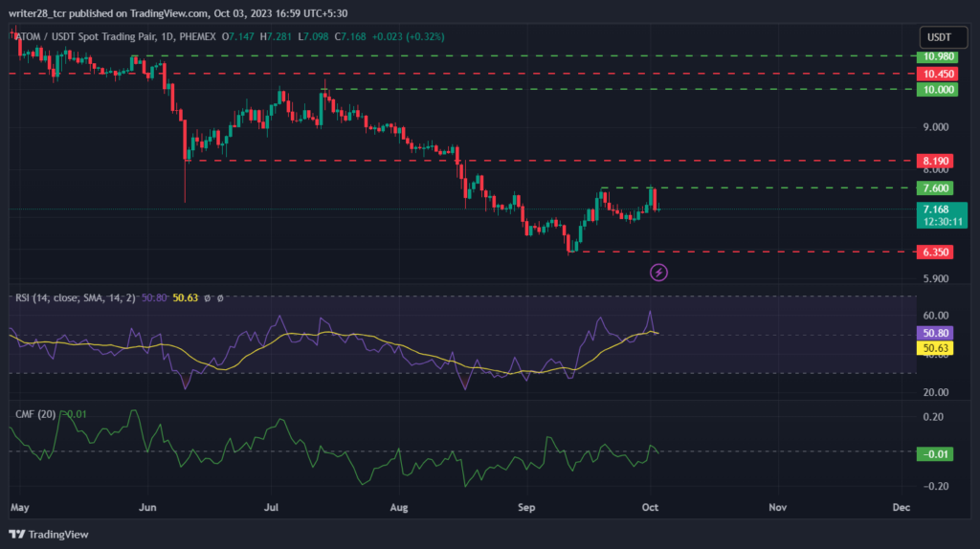Click the RSI average 50.63 yellow label

point(935,348)
